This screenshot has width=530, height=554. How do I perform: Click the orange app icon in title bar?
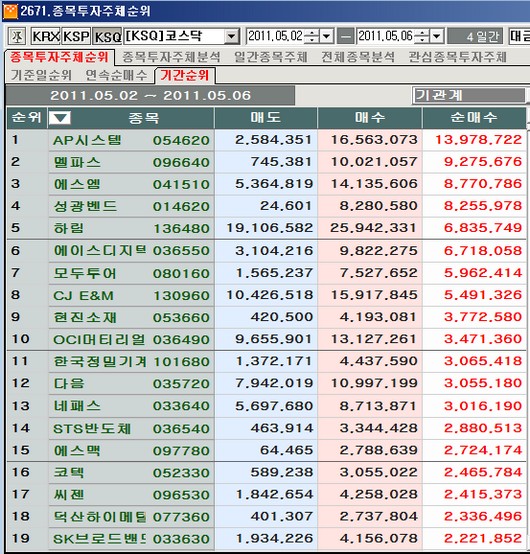click(10, 11)
